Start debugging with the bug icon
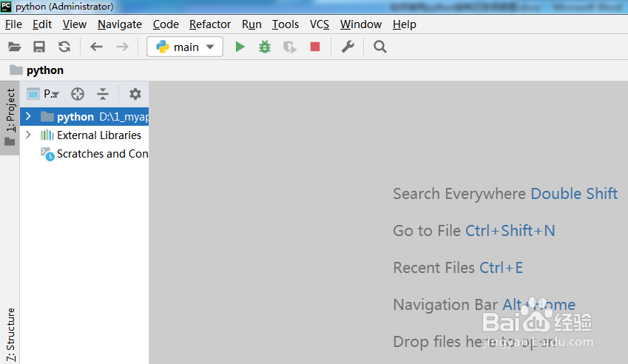The height and width of the screenshot is (364, 628). pos(265,47)
